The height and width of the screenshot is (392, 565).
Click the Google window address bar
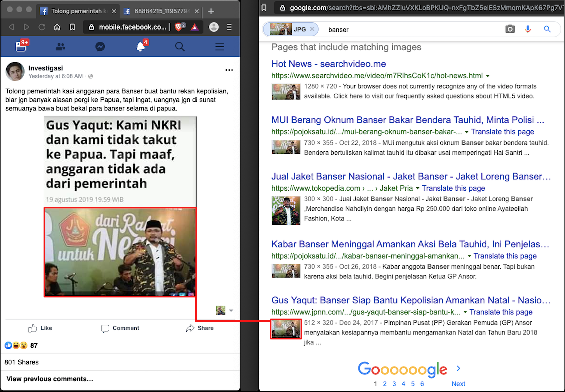pos(420,8)
